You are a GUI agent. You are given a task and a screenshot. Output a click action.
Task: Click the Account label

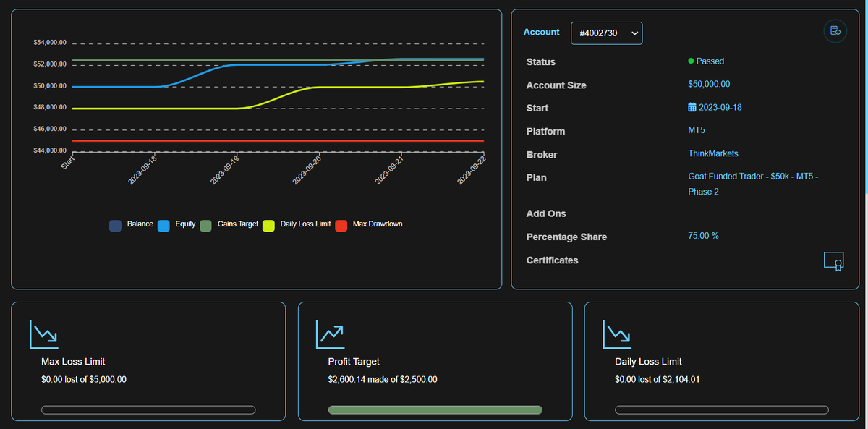[x=542, y=32]
